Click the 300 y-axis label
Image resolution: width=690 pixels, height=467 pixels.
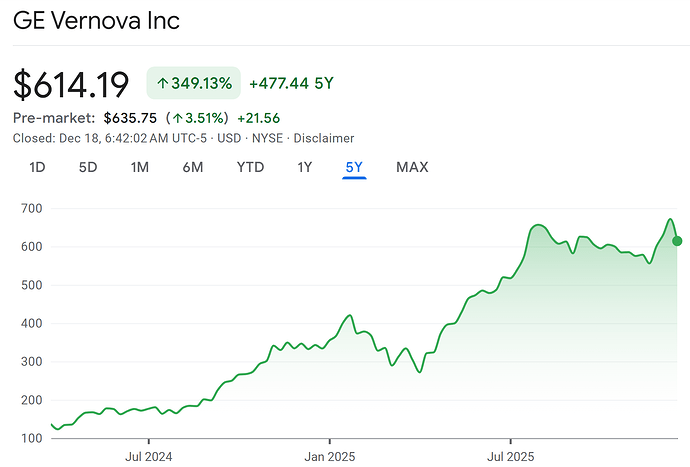(x=32, y=361)
